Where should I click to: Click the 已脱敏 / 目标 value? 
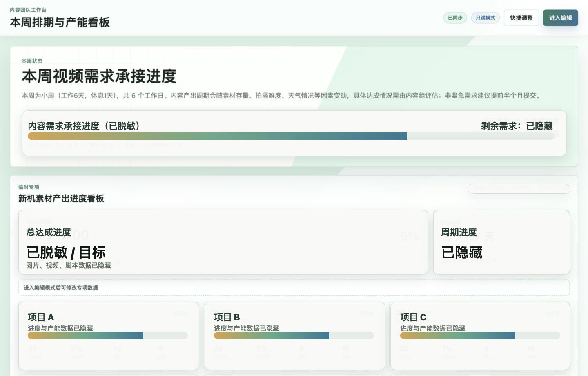(x=66, y=253)
